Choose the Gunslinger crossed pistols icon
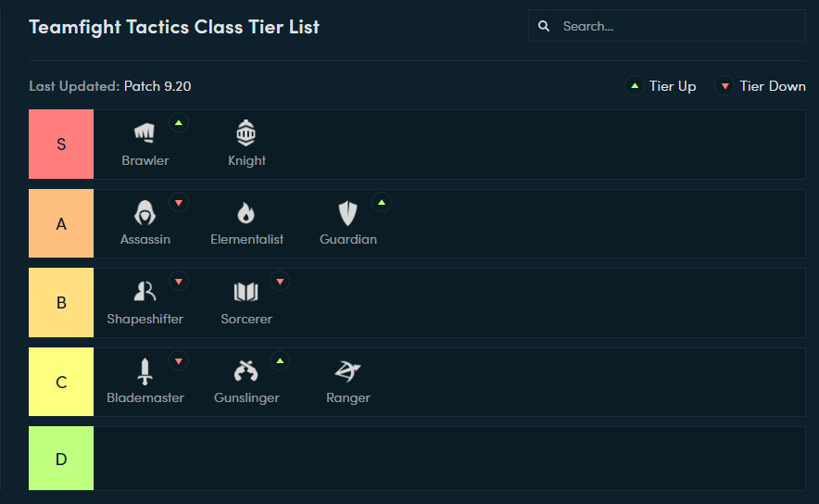The image size is (819, 504). [246, 371]
